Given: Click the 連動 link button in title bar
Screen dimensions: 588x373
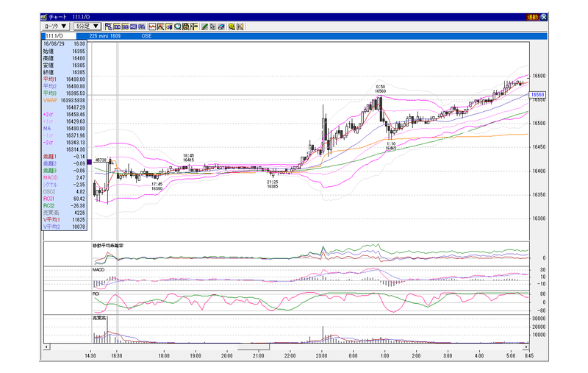Looking at the screenshot, I should (532, 17).
